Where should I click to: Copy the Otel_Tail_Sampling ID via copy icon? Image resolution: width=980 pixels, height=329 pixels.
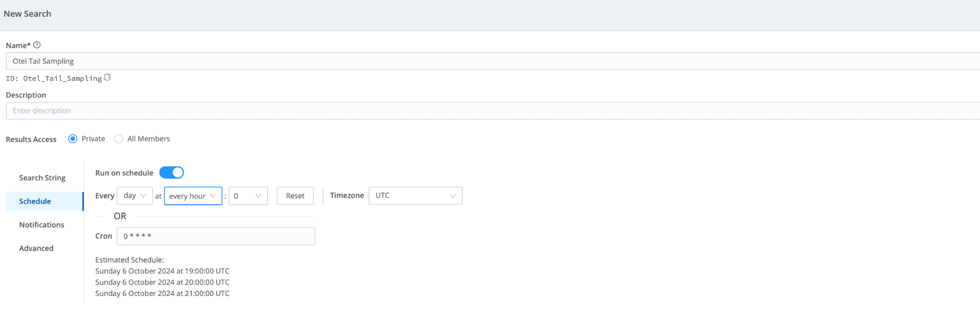coord(107,77)
